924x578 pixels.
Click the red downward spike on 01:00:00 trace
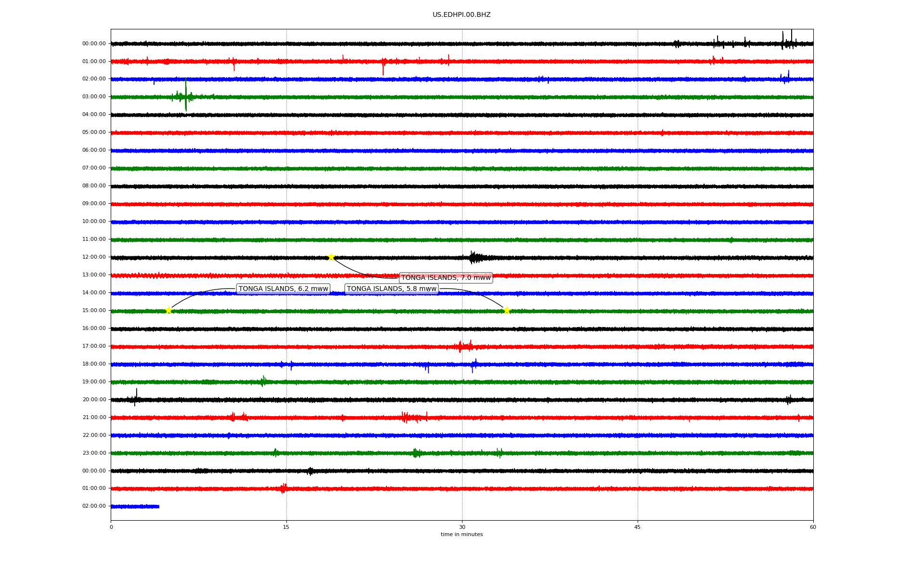383,69
